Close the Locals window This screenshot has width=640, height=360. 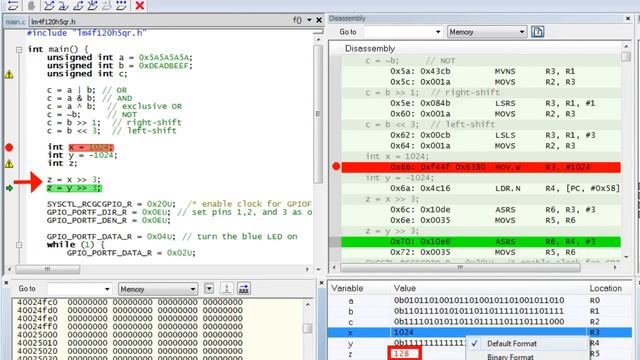tap(321, 282)
